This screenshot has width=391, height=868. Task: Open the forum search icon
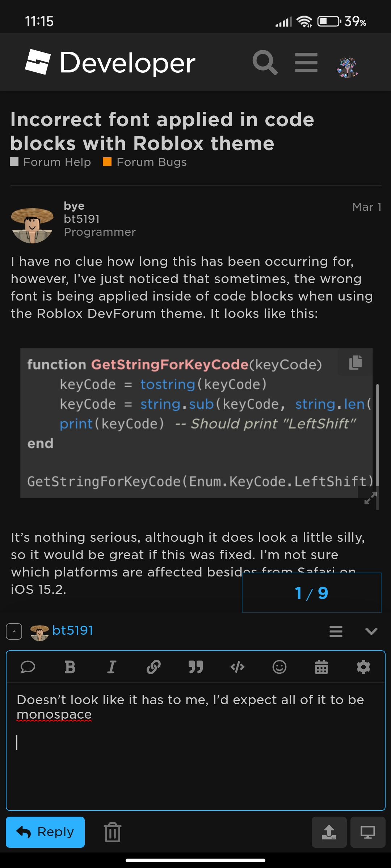pos(265,63)
